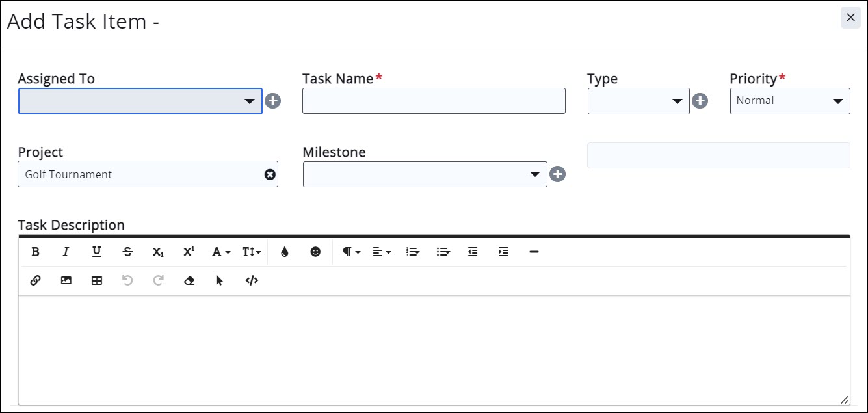
Task: Open the emoticons picker
Action: [x=315, y=252]
